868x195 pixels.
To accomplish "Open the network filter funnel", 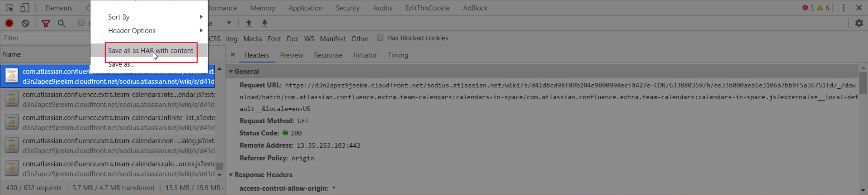I will click(46, 23).
